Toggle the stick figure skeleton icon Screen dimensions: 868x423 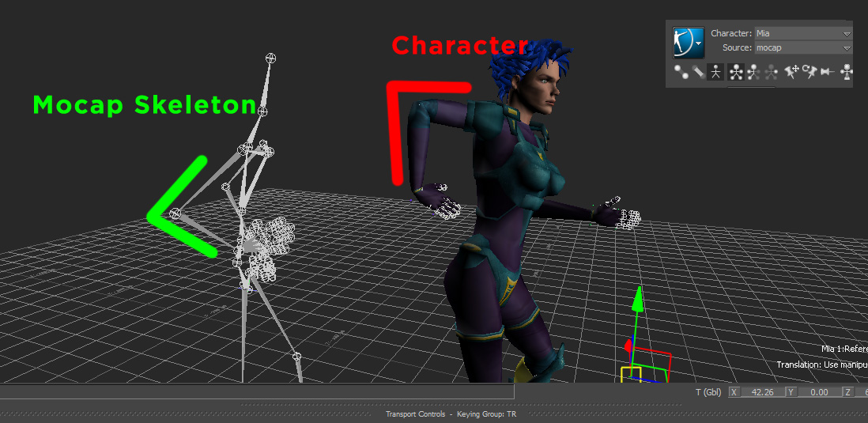pos(715,72)
